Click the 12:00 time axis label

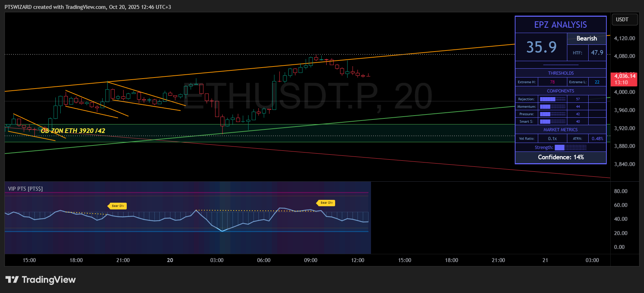tap(358, 260)
